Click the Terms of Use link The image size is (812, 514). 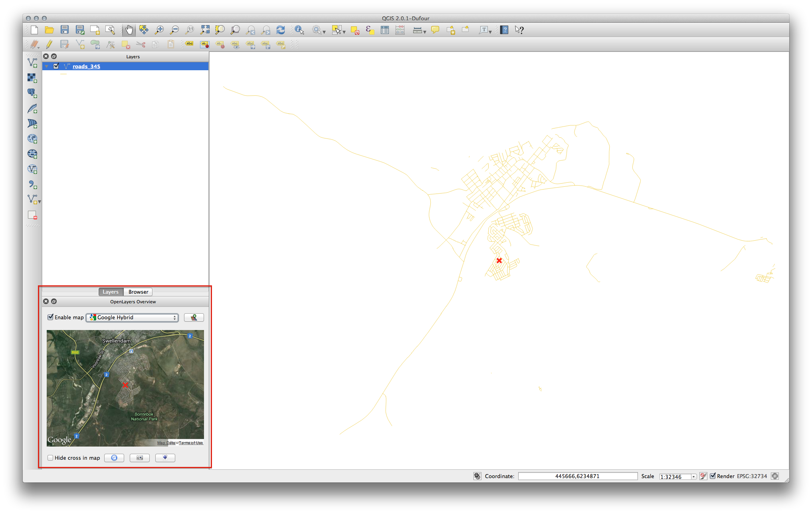[x=191, y=443]
